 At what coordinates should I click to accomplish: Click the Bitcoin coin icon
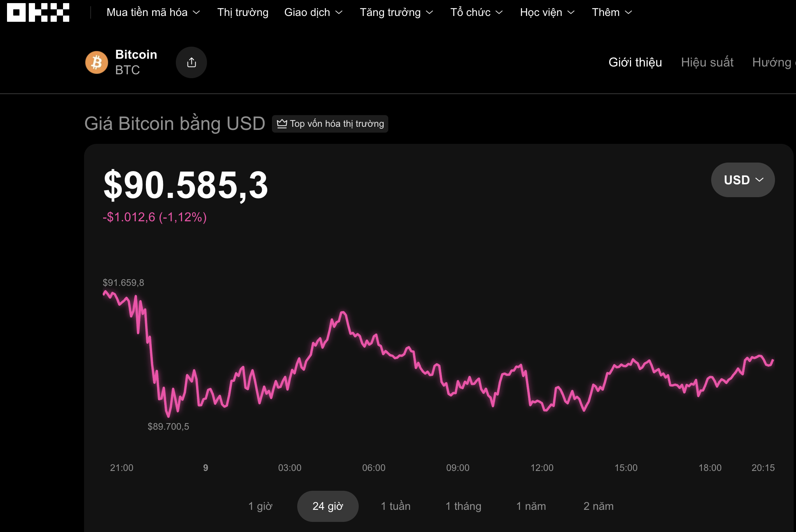(96, 62)
